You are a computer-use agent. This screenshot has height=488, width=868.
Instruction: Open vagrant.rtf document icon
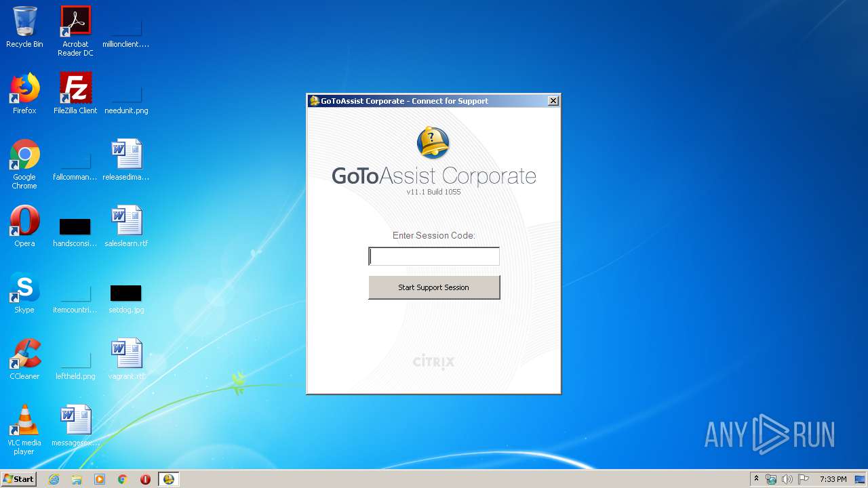click(x=126, y=359)
